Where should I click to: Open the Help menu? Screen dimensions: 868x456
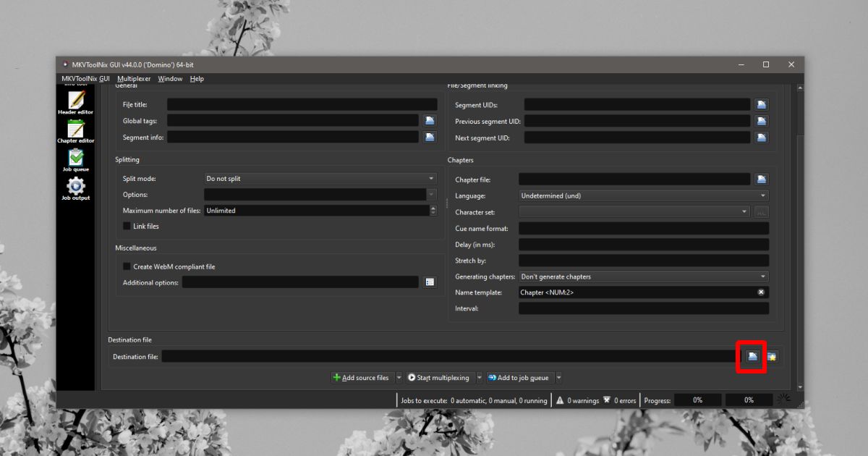[x=197, y=78]
